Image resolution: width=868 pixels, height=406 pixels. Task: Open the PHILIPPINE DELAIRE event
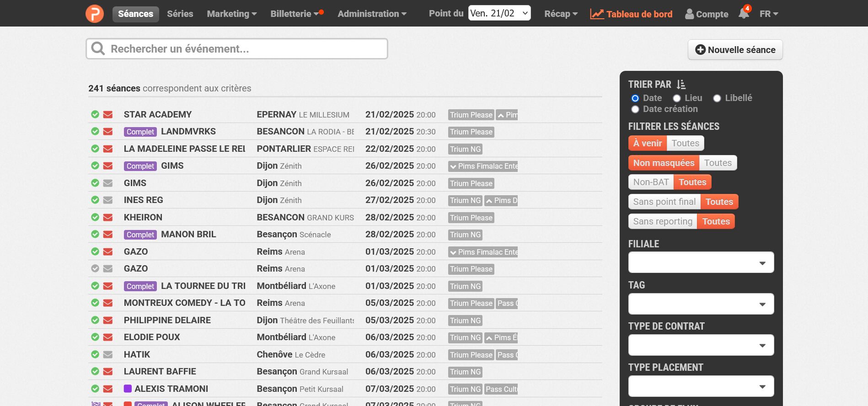pos(167,321)
